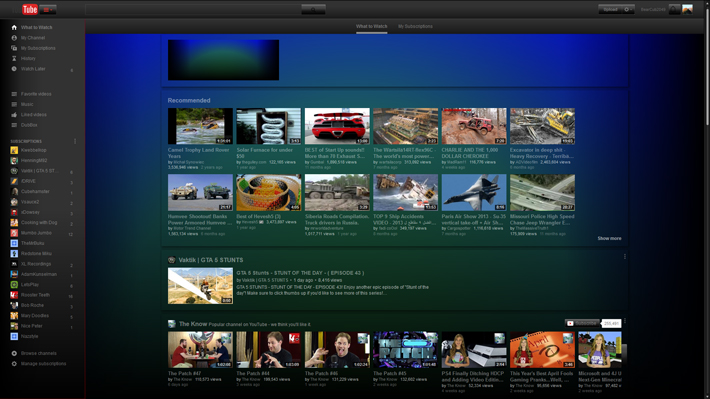Go to My Subscriptions in the sidebar
The height and width of the screenshot is (399, 710).
(38, 48)
